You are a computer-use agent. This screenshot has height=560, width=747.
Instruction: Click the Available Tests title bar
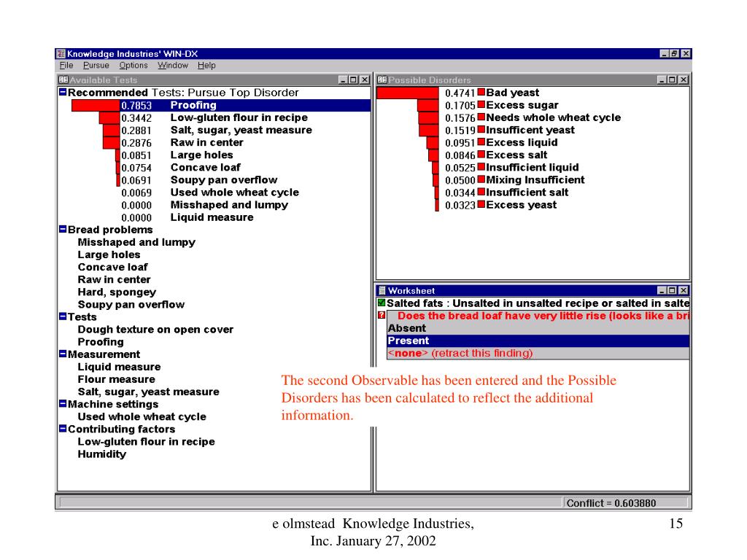[x=214, y=80]
